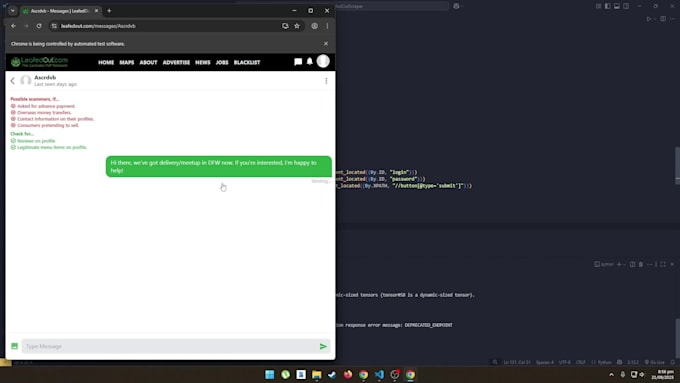Change UTF-8 encoding in status bar
The width and height of the screenshot is (680, 383).
pyautogui.click(x=565, y=362)
